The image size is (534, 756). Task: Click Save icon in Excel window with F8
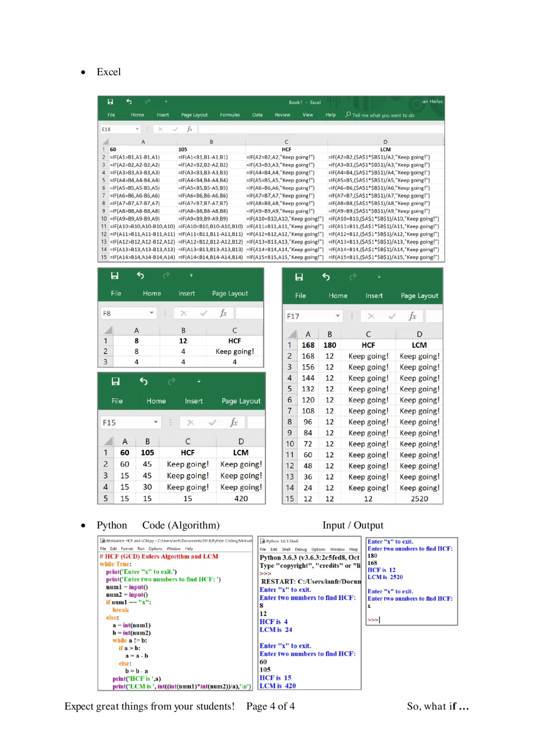(115, 276)
